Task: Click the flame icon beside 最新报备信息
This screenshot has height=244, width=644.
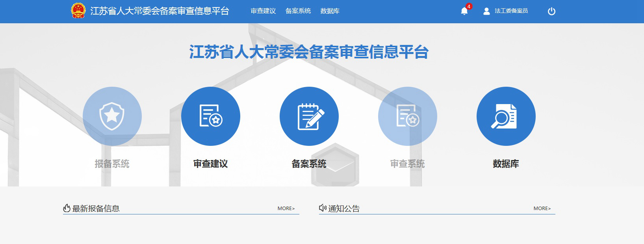Action: (67, 208)
